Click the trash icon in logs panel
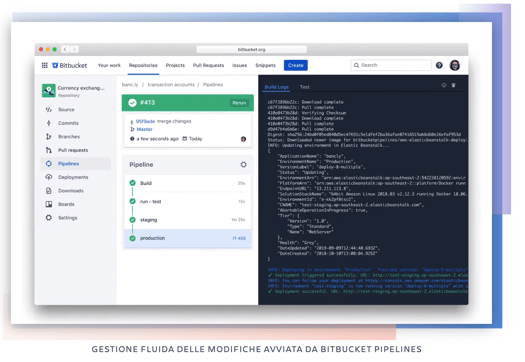Image resolution: width=525 pixels, height=362 pixels. click(453, 85)
